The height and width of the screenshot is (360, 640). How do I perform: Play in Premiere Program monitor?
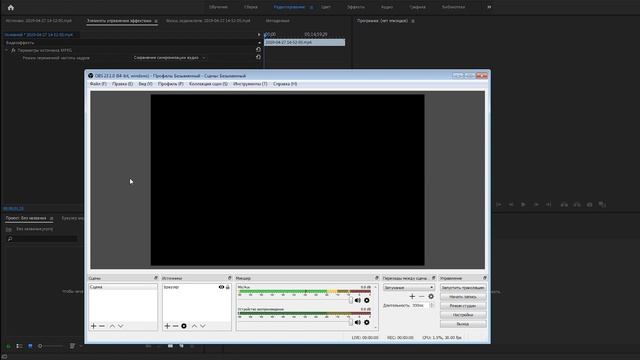pos(523,204)
